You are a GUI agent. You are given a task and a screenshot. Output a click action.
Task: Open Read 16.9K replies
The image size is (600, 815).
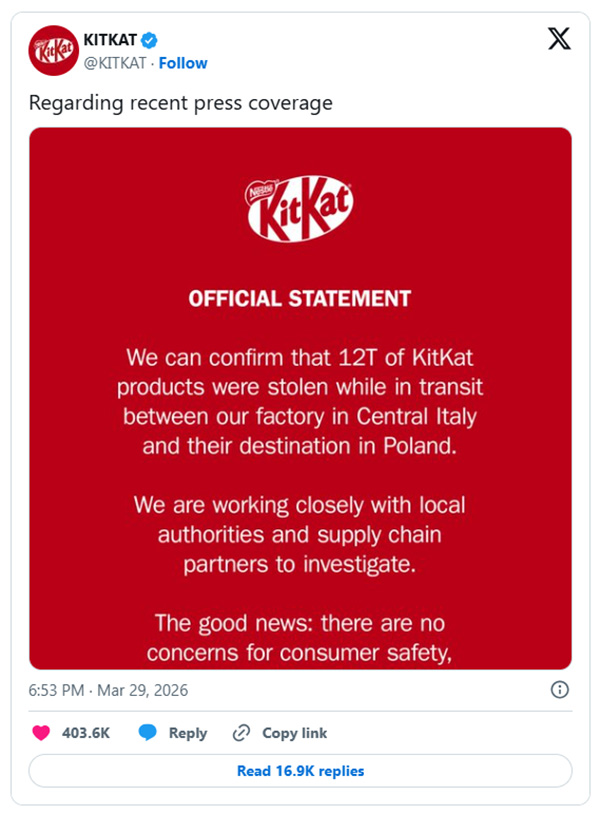299,771
